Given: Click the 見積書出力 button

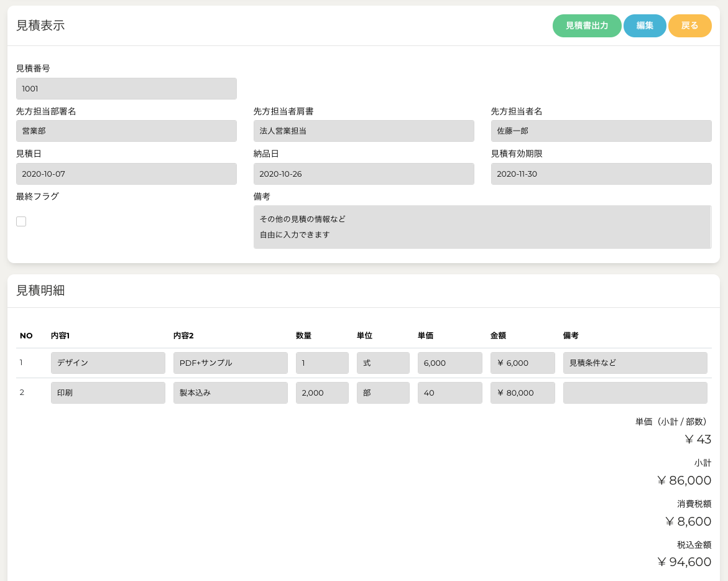Looking at the screenshot, I should point(586,26).
